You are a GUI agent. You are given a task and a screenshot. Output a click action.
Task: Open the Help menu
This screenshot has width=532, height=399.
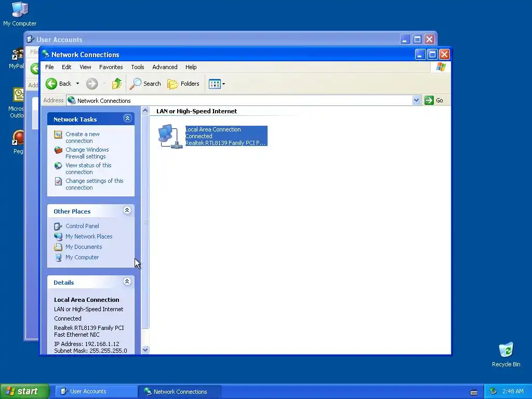(191, 67)
